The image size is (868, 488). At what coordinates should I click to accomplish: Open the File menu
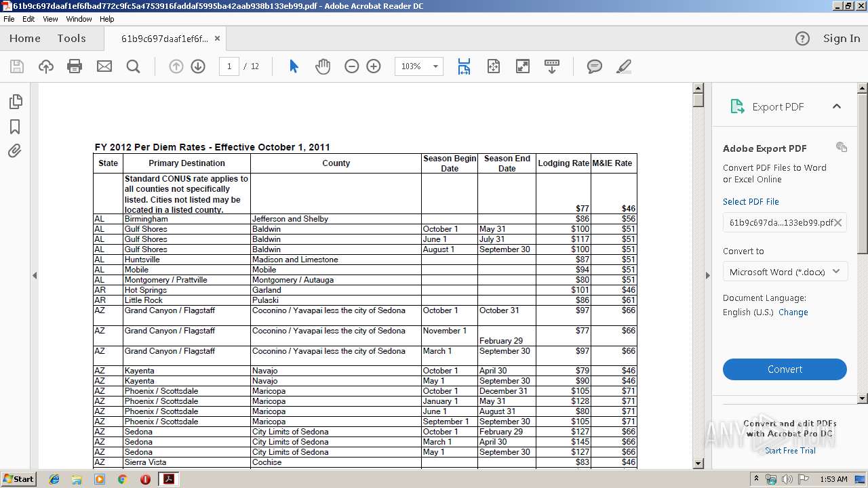coord(9,19)
